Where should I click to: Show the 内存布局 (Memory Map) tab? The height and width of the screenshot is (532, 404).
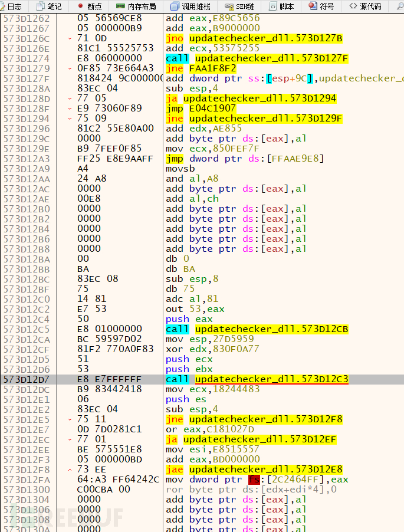pos(136,6)
